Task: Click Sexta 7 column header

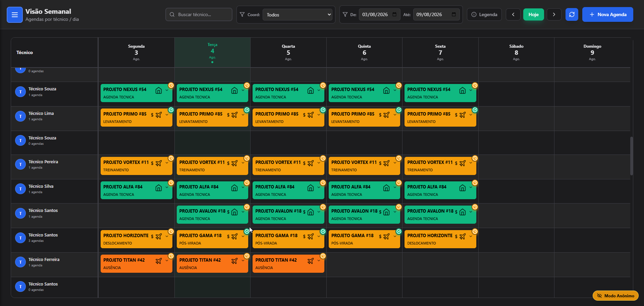Action: pyautogui.click(x=440, y=52)
